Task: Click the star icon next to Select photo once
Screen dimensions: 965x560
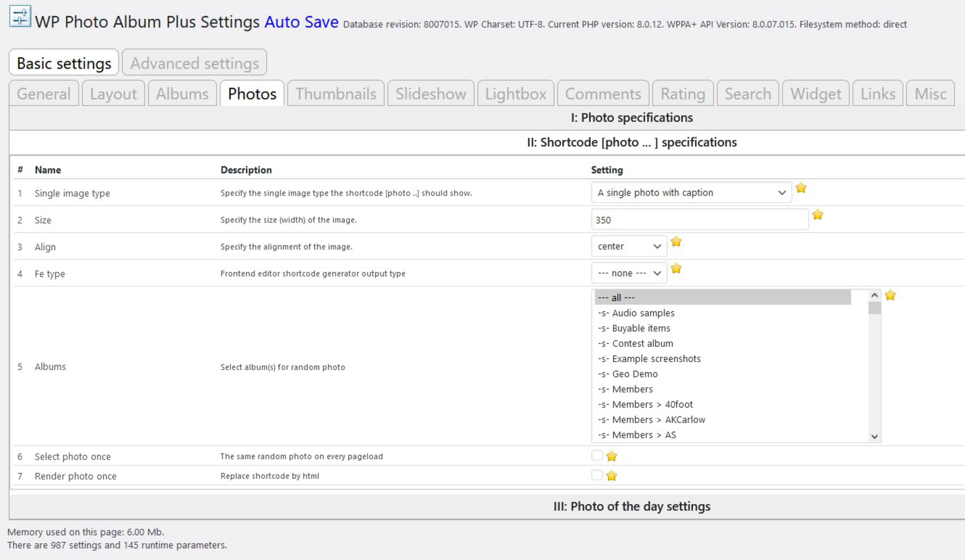Action: tap(611, 456)
